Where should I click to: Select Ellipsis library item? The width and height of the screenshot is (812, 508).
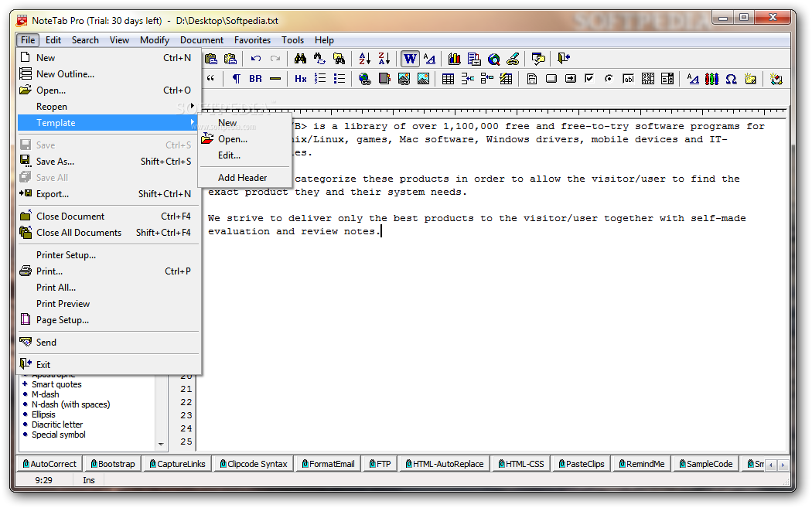(x=43, y=414)
